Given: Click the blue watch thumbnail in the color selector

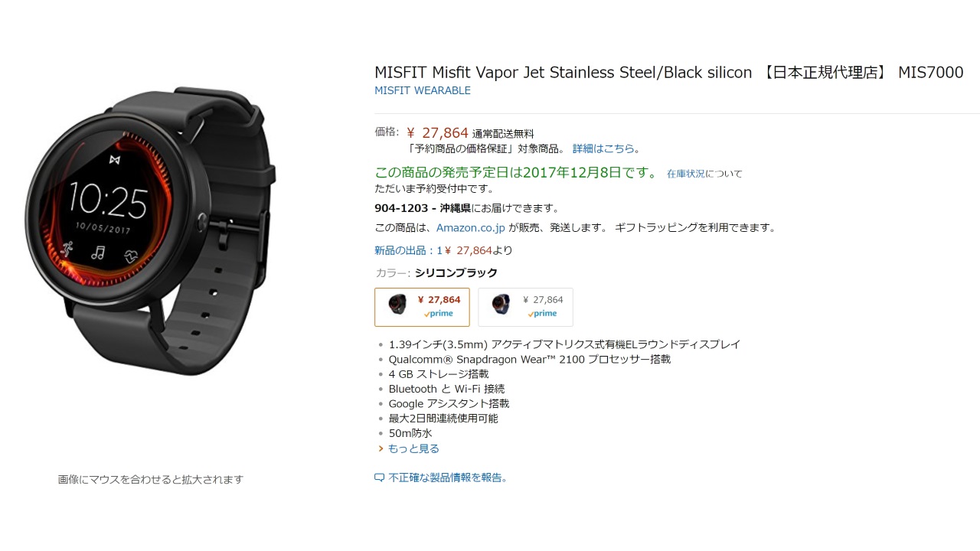Looking at the screenshot, I should (501, 304).
